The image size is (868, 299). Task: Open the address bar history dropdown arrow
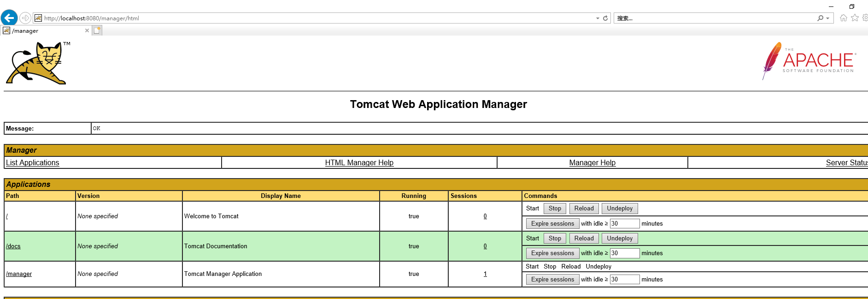pyautogui.click(x=598, y=18)
